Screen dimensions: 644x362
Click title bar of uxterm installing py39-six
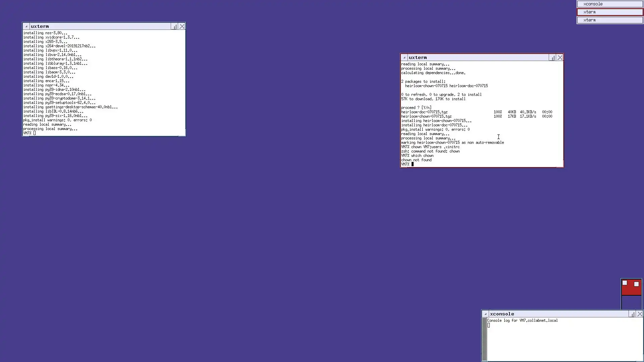click(x=101, y=26)
